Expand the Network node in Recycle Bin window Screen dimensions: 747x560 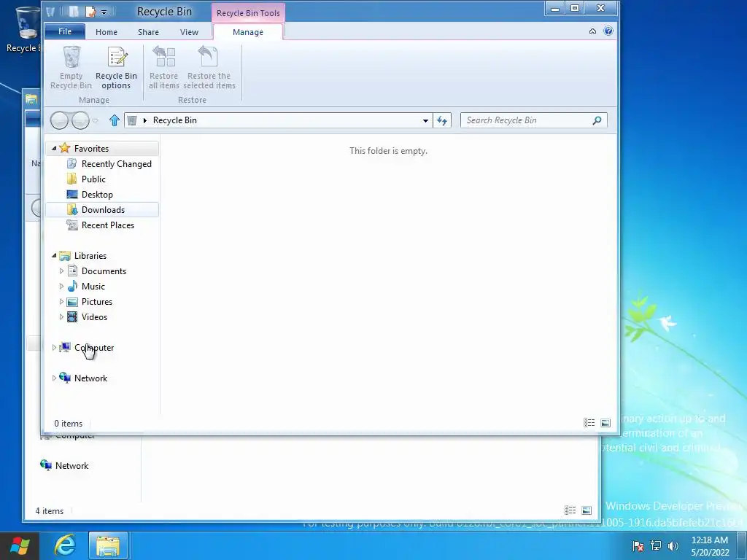[54, 378]
